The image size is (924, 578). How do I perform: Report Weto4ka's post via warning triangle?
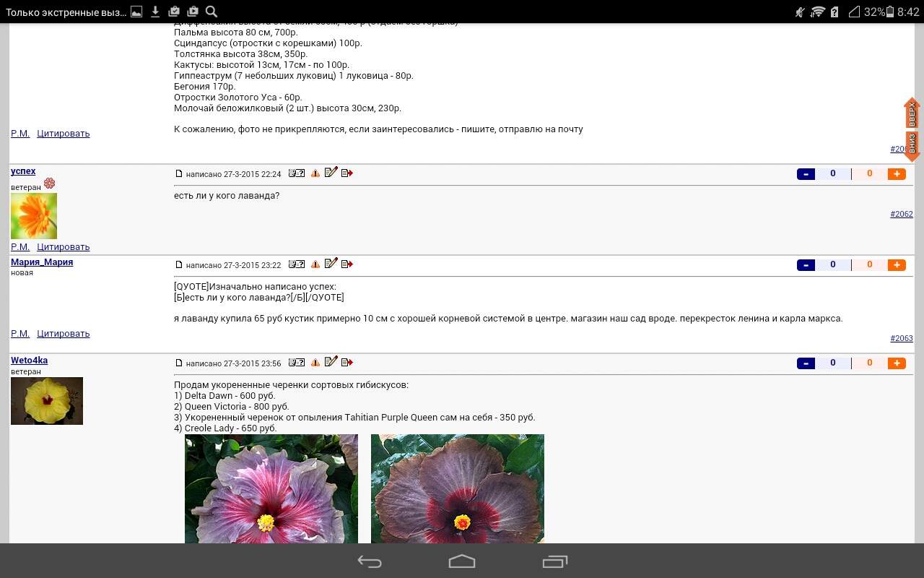pyautogui.click(x=315, y=363)
